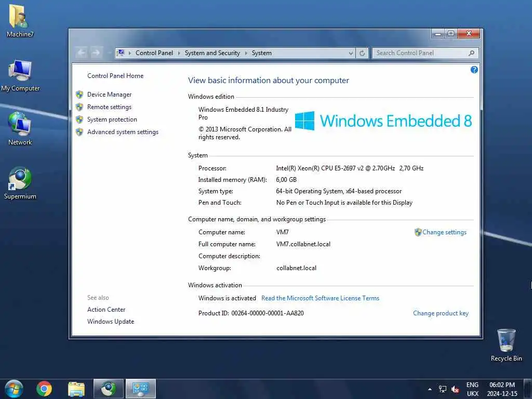Open System protection link
This screenshot has width=532, height=399.
tap(112, 119)
